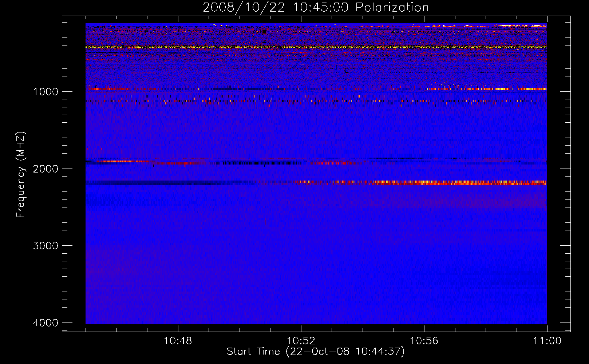Screen dimensions: 589x364
Task: Click the plot title '2008/10/22 10:45:00 Polarization'
Action: [316, 7]
